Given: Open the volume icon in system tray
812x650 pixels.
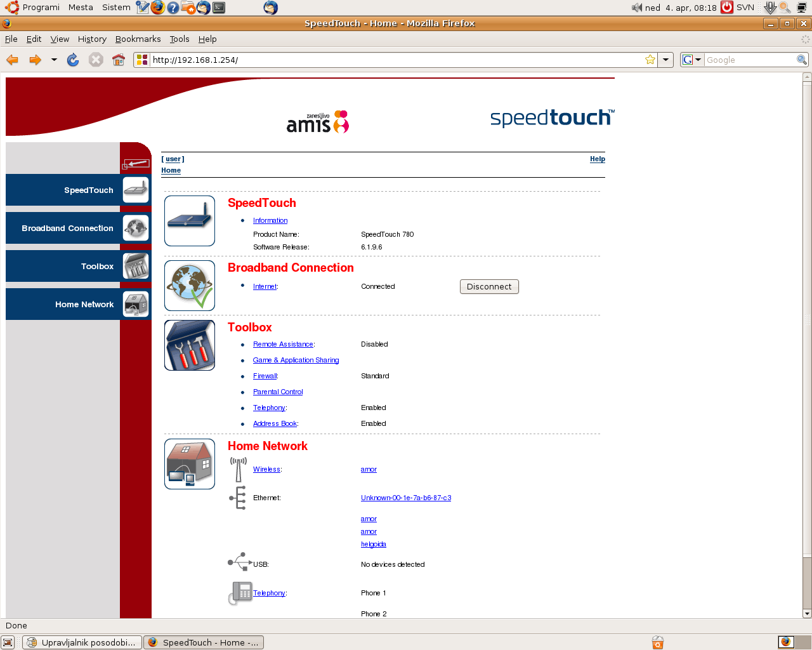Looking at the screenshot, I should pyautogui.click(x=636, y=8).
